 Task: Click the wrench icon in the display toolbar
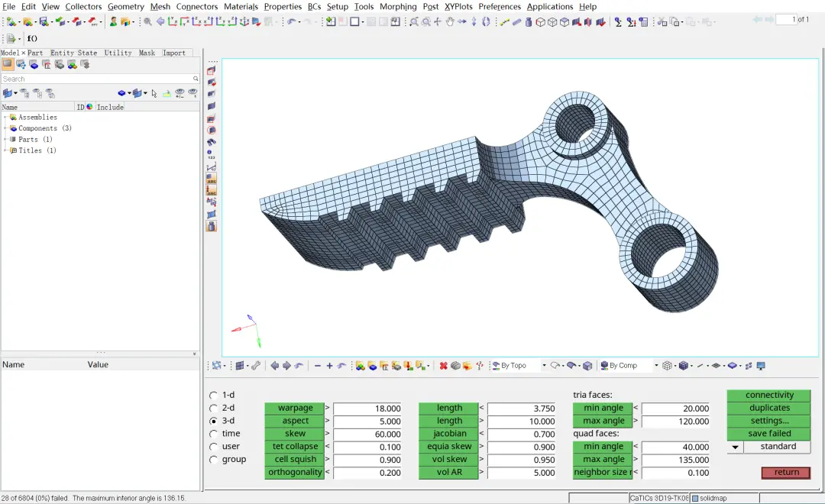point(256,366)
